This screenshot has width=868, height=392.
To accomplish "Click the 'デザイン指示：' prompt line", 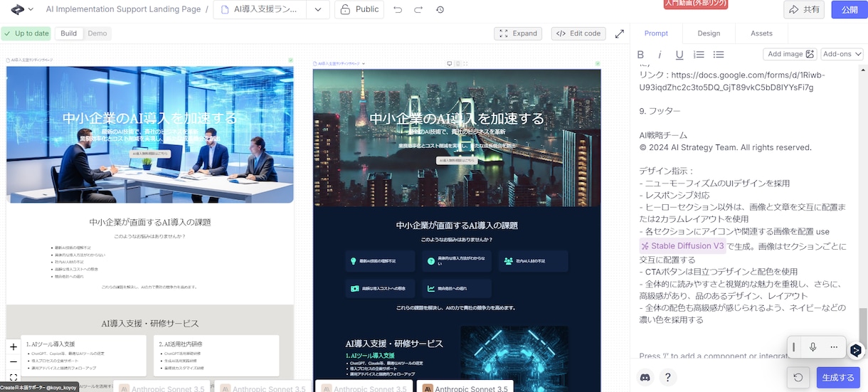I will (667, 171).
